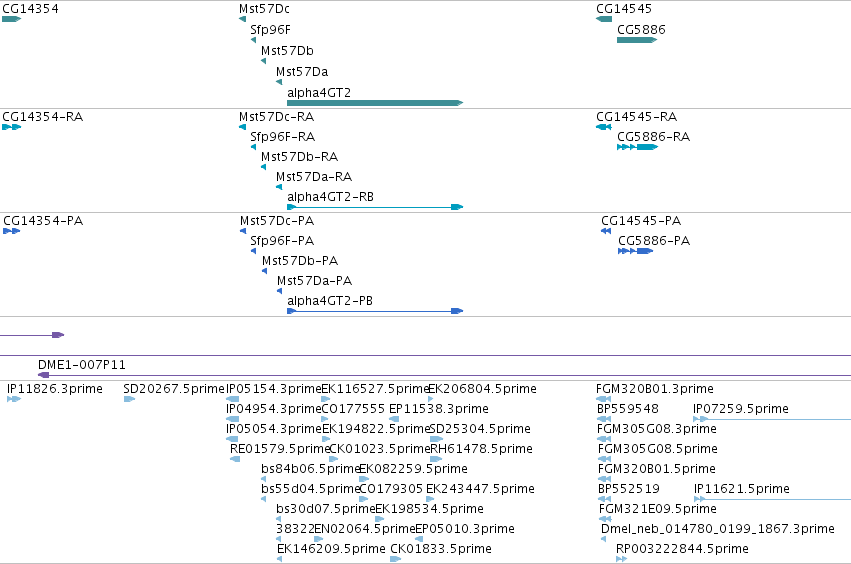Click the Sfp96F-PA label
851x564 pixels.
pos(282,241)
